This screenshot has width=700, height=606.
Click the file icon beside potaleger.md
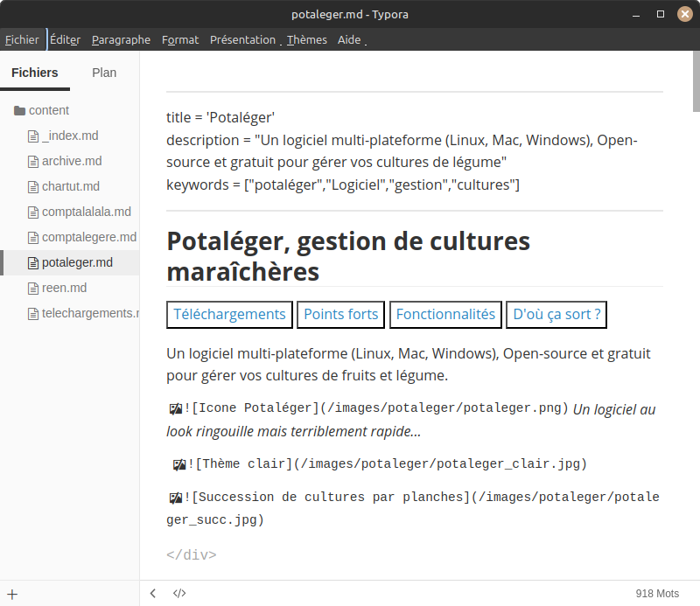click(x=33, y=263)
